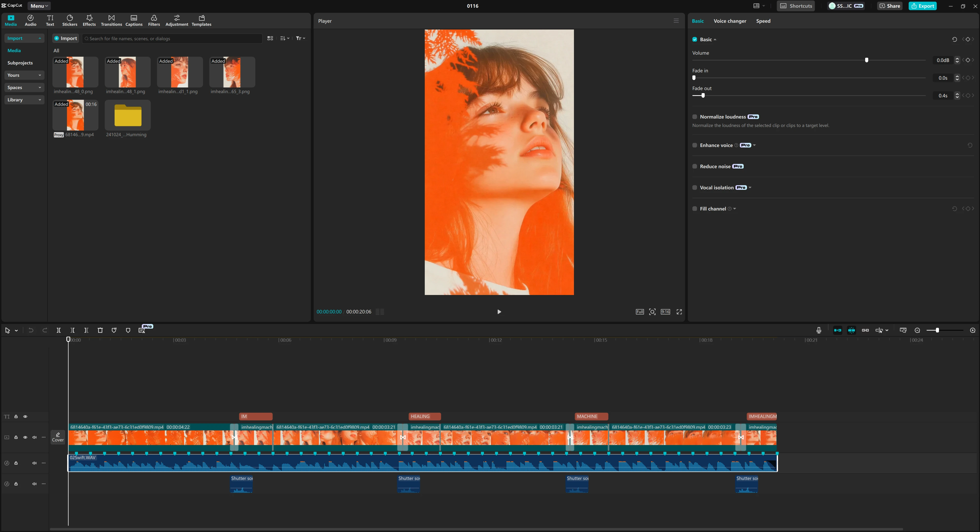The height and width of the screenshot is (532, 980).
Task: Expand the Spaces sidebar section
Action: 24,87
